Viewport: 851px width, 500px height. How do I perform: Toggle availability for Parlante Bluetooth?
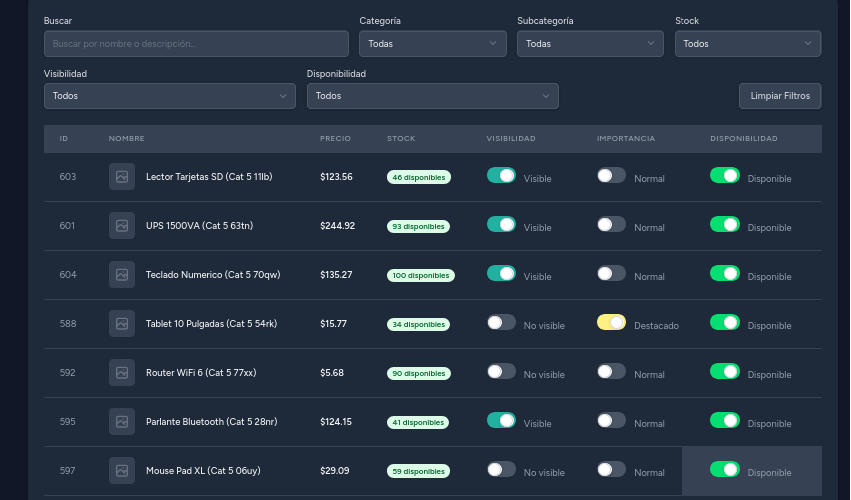tap(725, 420)
